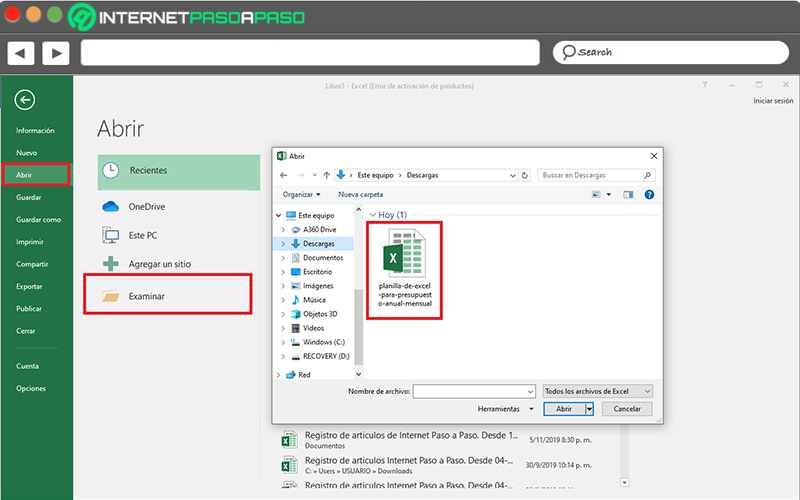This screenshot has width=800, height=500.
Task: Go up one folder level arrow
Action: pos(327,175)
